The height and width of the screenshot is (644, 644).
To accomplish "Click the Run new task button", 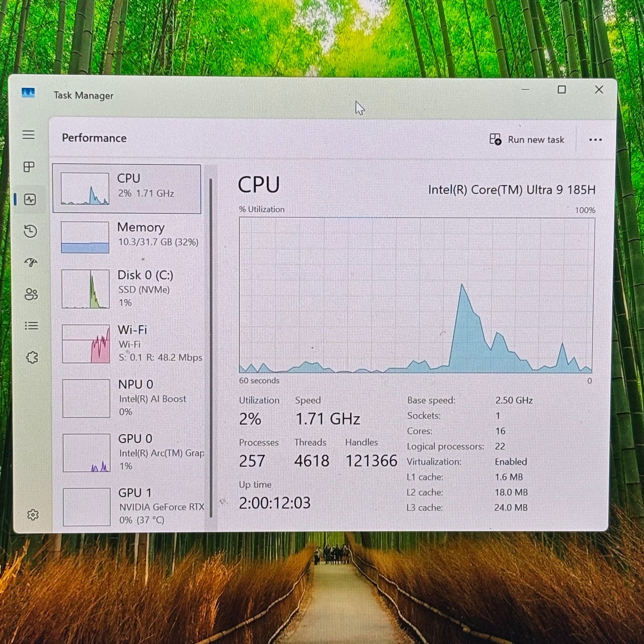I will (x=527, y=139).
